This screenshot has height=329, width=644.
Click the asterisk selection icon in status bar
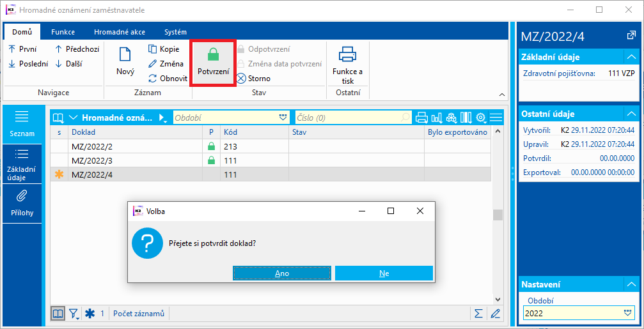(89, 314)
